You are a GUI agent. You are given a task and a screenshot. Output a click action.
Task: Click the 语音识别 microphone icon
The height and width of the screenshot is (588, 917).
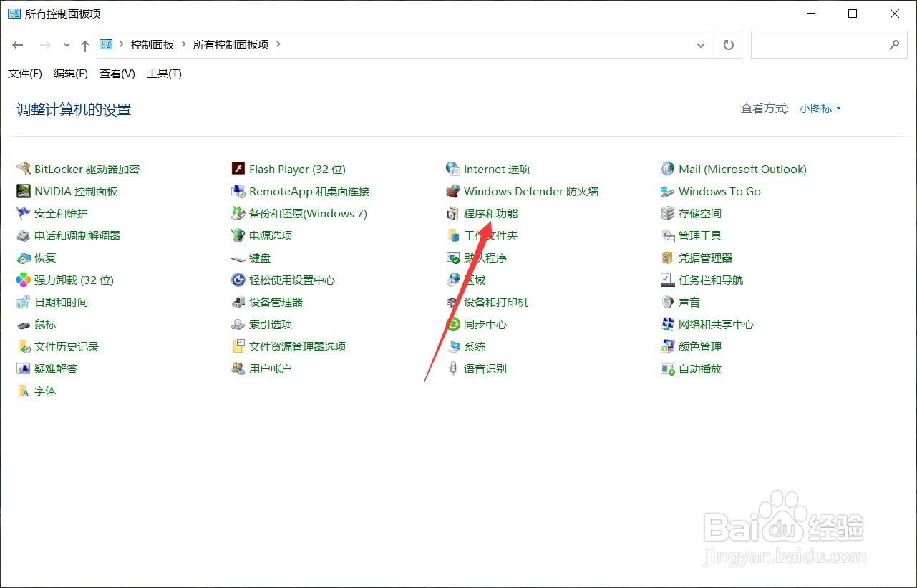453,368
